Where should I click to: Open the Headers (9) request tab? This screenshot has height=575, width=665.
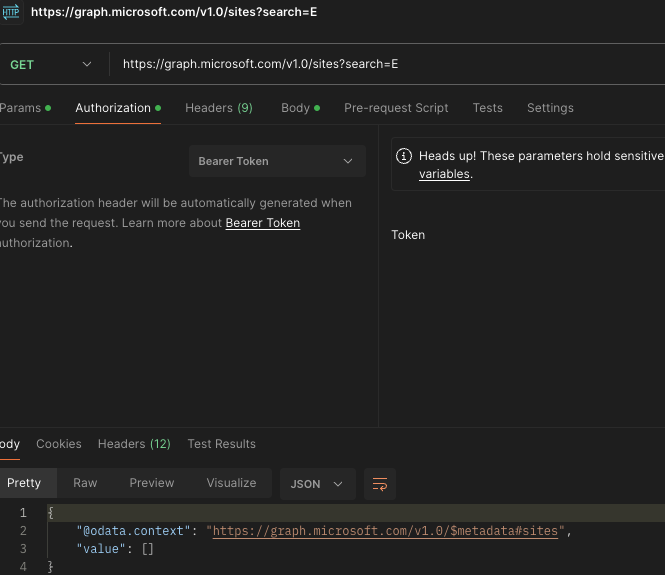point(219,108)
